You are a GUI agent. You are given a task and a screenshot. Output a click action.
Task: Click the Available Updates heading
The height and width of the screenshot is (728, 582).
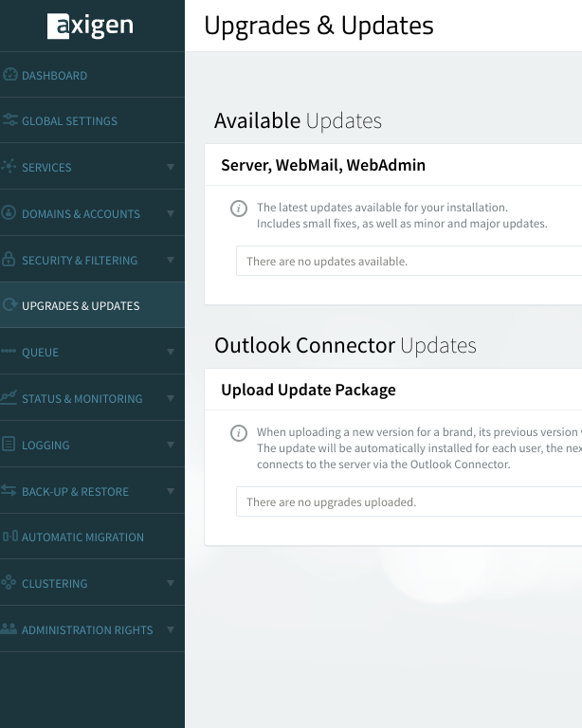click(298, 120)
